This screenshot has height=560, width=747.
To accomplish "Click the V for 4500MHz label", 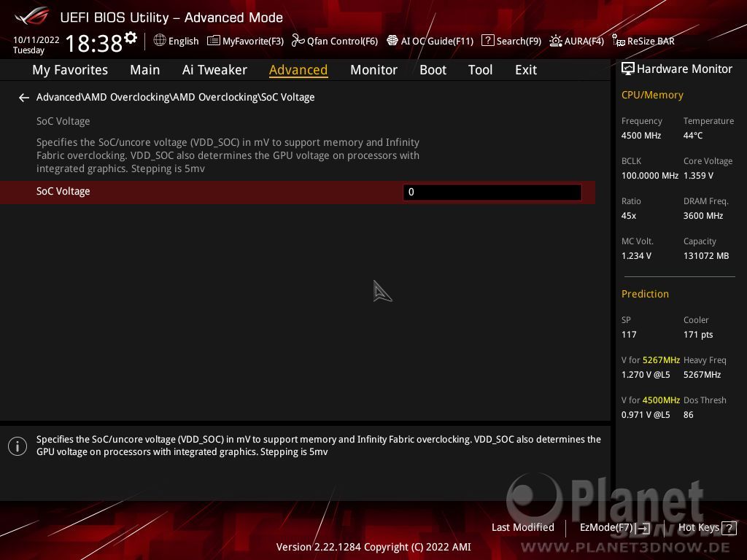I will coord(651,400).
